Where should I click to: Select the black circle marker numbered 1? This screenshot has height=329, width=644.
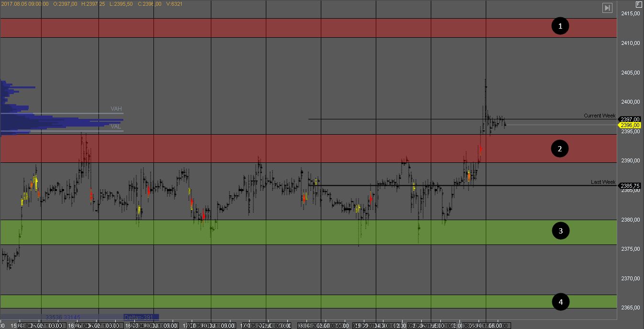click(560, 26)
